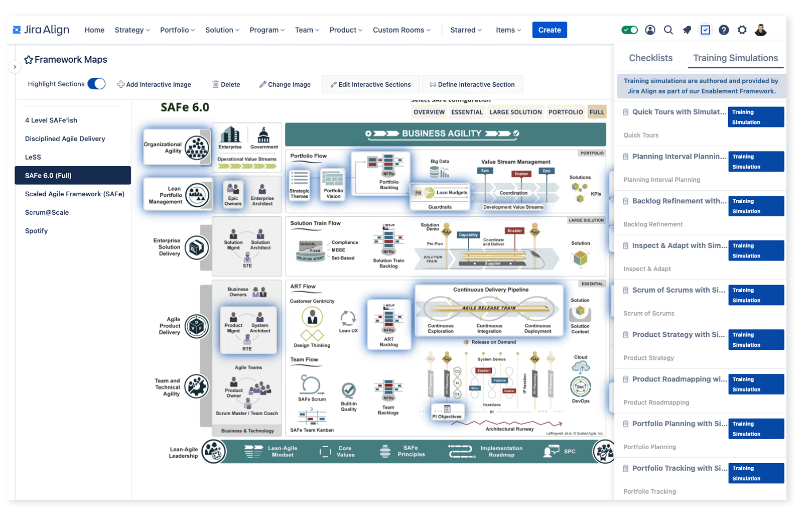
Task: Toggle the Highlight Sections switch
Action: point(96,84)
